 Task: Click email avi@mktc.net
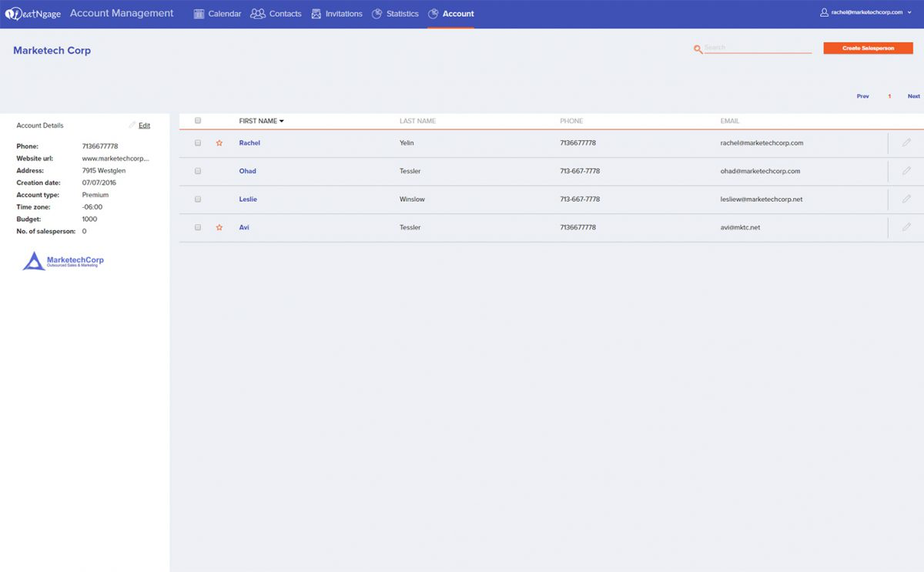click(740, 228)
